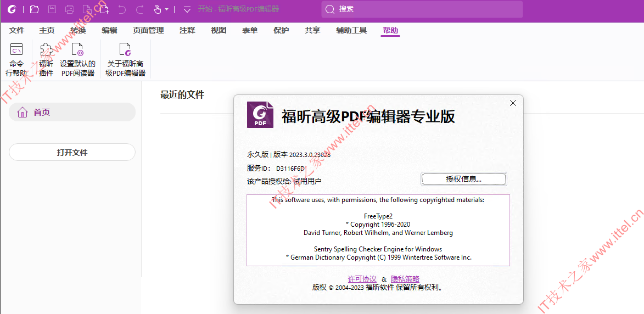Click into the 搜索 search box

(x=422, y=9)
